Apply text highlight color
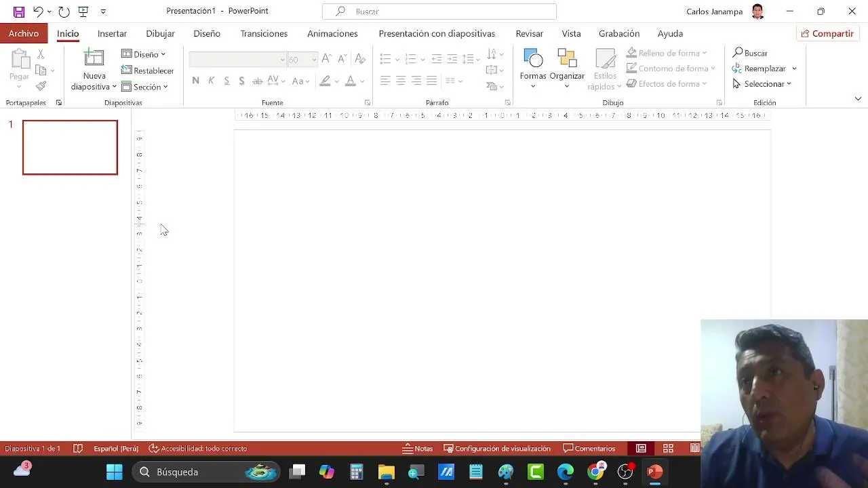868x488 pixels. pos(325,81)
